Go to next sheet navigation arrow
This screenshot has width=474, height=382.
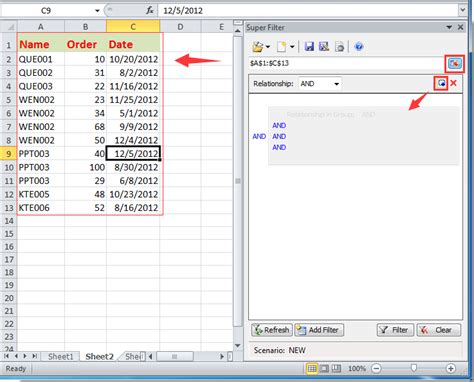(x=25, y=356)
